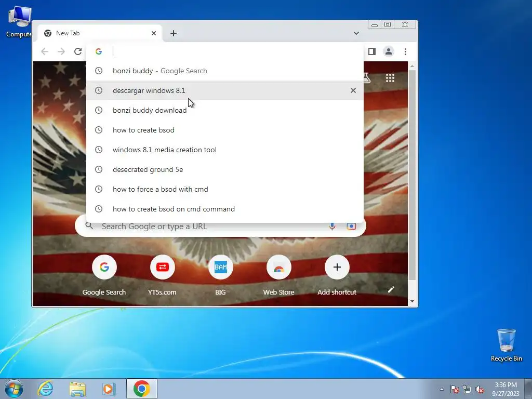Choose the 'descargar windows 8.1' suggestion
The height and width of the screenshot is (399, 532).
[225, 90]
